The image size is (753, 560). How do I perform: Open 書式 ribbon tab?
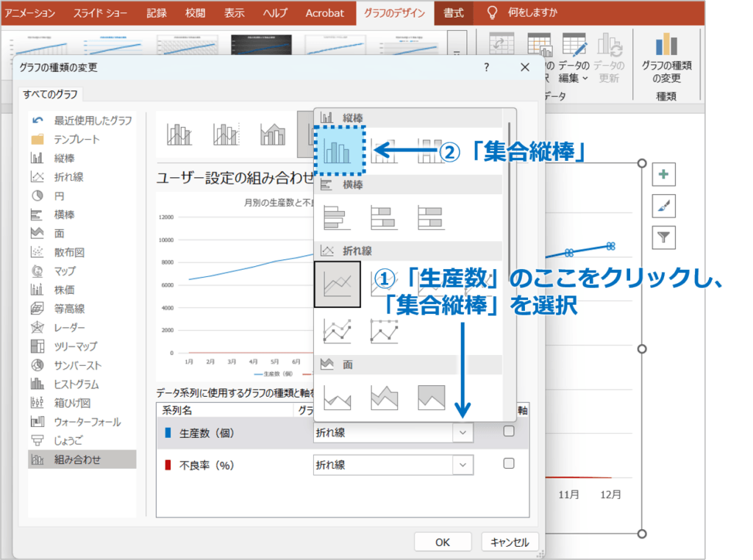click(x=453, y=13)
